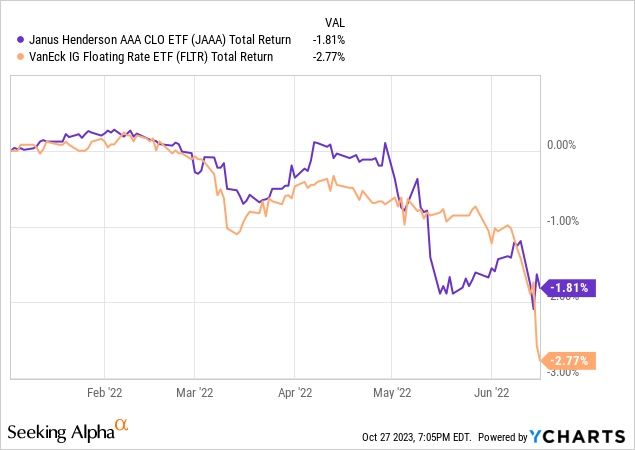635x450 pixels.
Task: Click the orange -2.77% end value flag
Action: [x=570, y=360]
